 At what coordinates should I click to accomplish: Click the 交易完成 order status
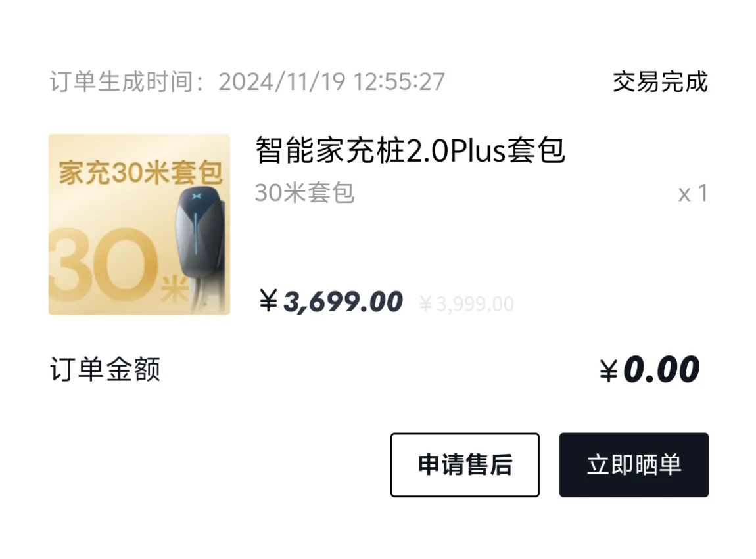[x=660, y=81]
